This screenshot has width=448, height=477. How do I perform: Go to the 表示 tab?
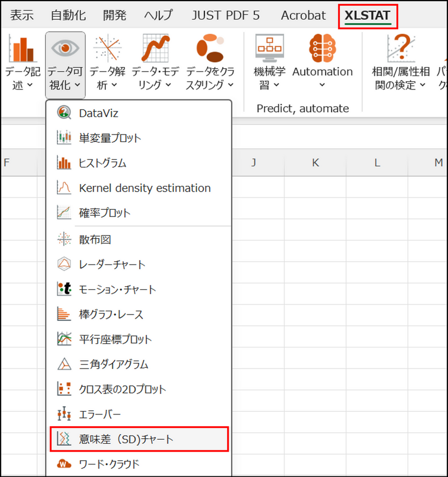(x=21, y=15)
